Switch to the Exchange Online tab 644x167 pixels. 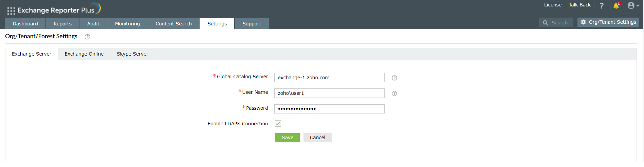84,54
